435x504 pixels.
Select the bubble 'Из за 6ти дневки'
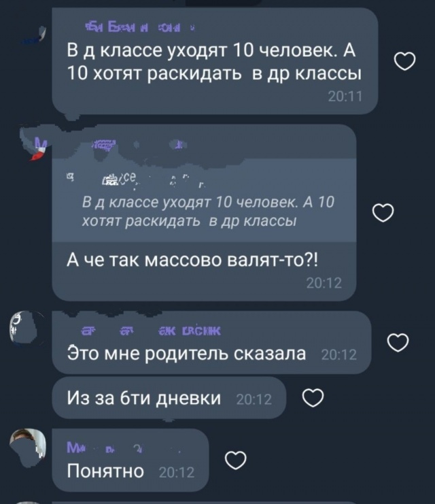coord(169,398)
